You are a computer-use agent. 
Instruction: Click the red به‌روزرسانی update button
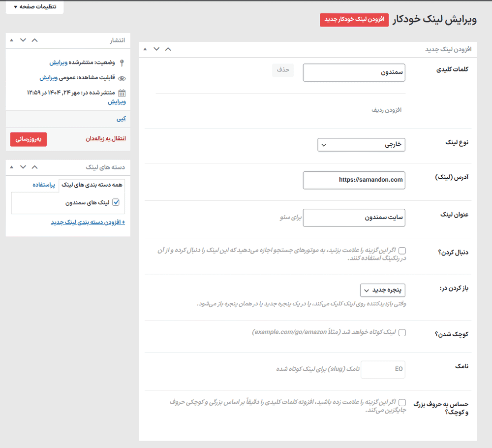coord(28,139)
